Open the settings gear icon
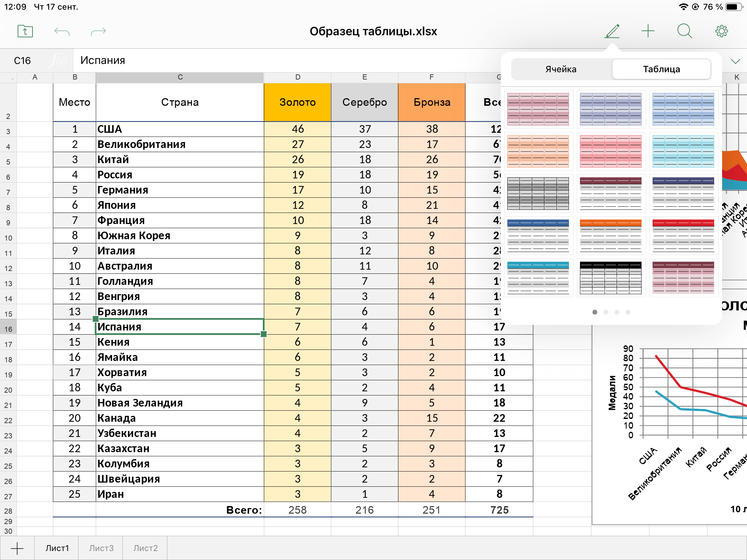 (722, 31)
